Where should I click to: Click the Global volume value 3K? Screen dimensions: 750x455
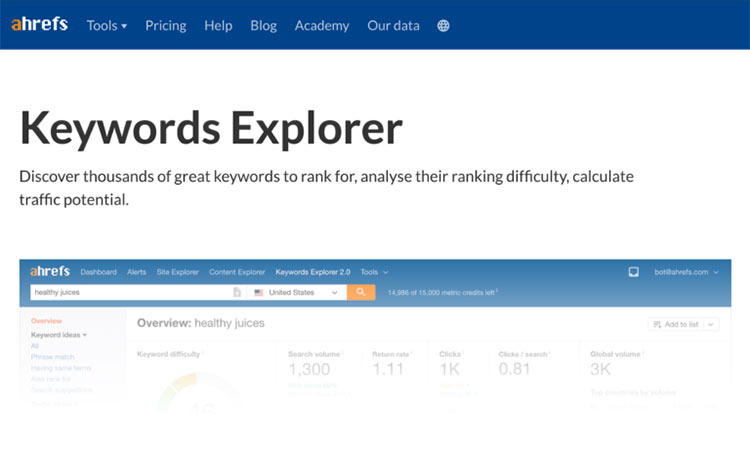click(600, 369)
